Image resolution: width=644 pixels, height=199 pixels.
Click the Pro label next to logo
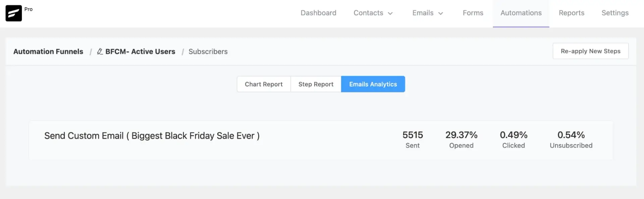[29, 9]
